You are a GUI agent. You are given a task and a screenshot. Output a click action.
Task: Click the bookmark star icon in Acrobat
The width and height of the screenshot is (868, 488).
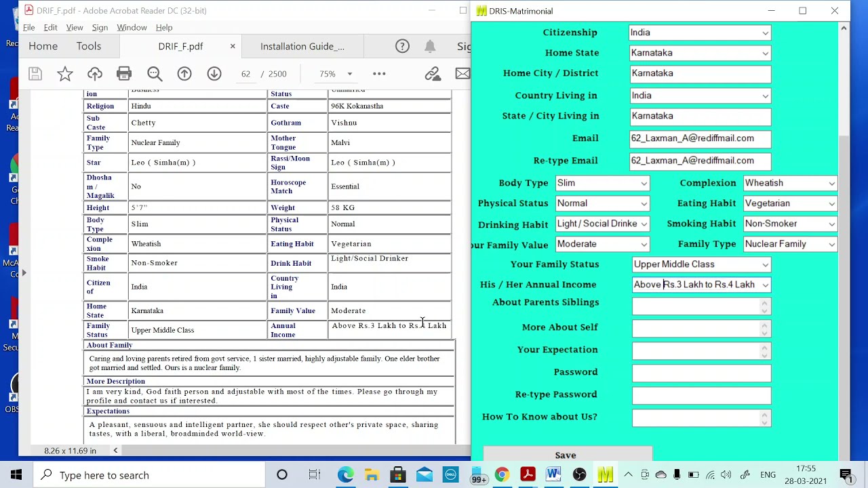click(65, 73)
